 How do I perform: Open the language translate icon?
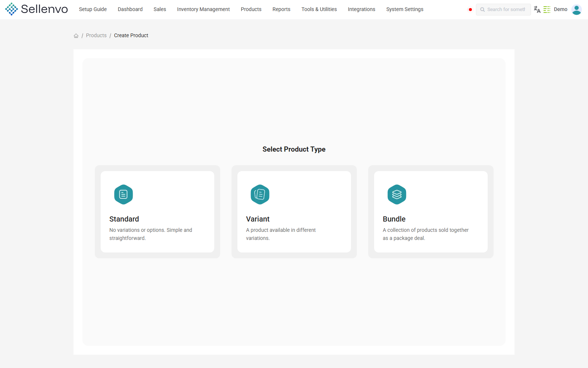[x=537, y=10]
